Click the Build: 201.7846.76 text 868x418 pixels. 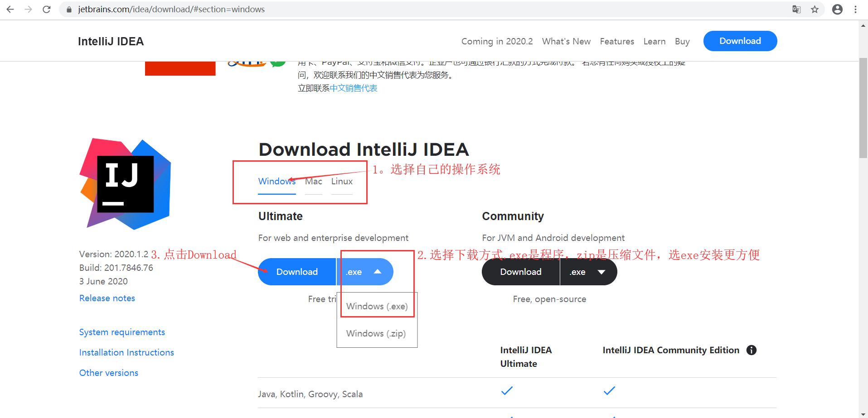click(x=116, y=268)
